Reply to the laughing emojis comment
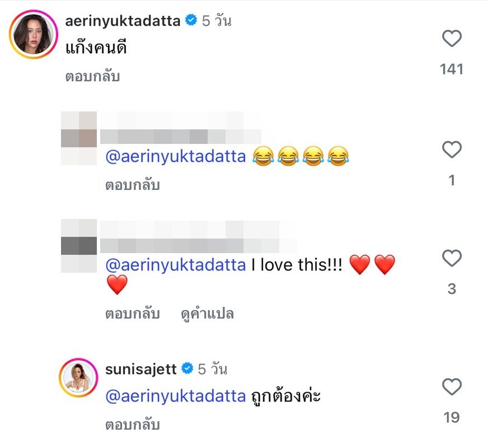Viewport: 487px width, 448px height. [x=132, y=185]
